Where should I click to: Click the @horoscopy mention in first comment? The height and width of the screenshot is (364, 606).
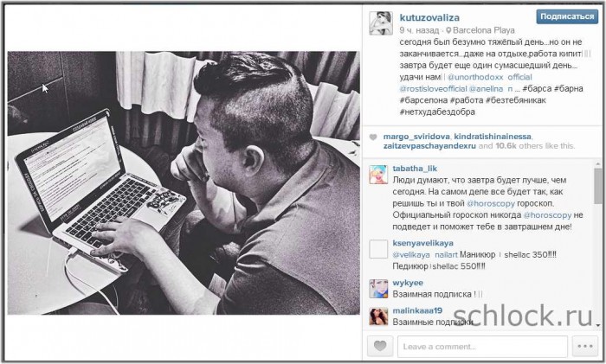pyautogui.click(x=491, y=203)
